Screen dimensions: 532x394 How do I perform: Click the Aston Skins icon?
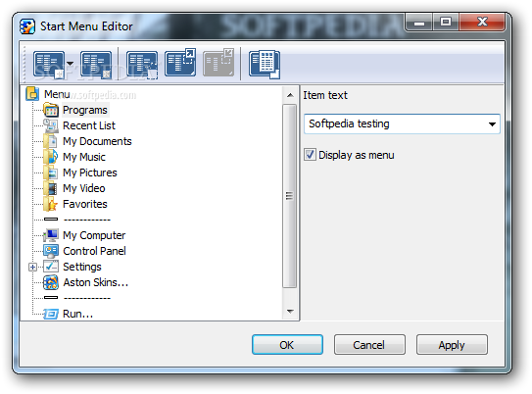pos(51,282)
